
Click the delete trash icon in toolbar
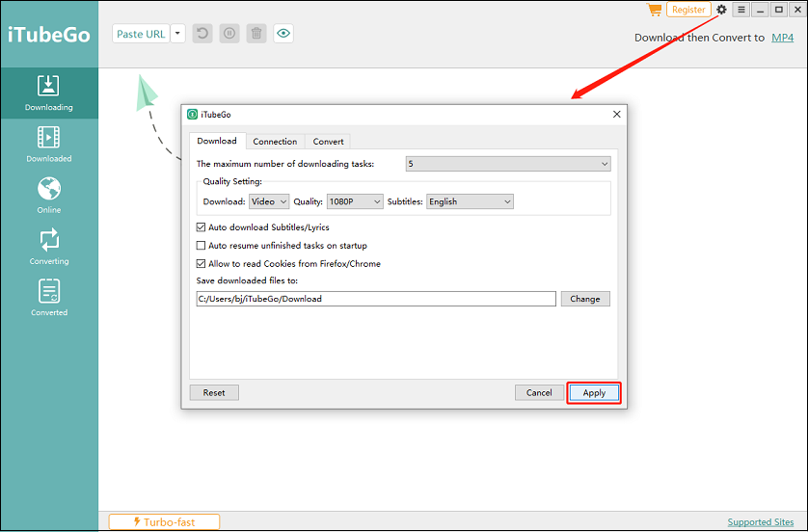[256, 34]
